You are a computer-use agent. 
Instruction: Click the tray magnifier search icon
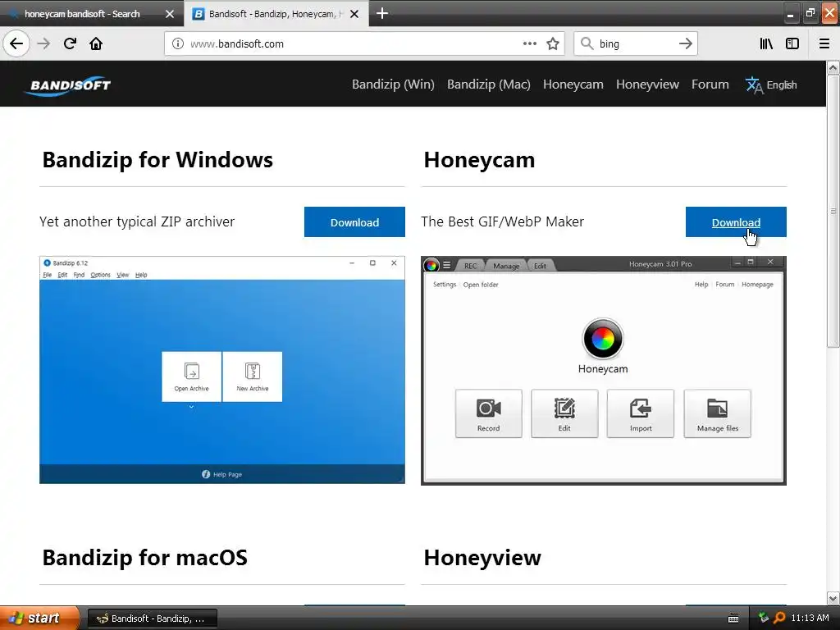(779, 618)
